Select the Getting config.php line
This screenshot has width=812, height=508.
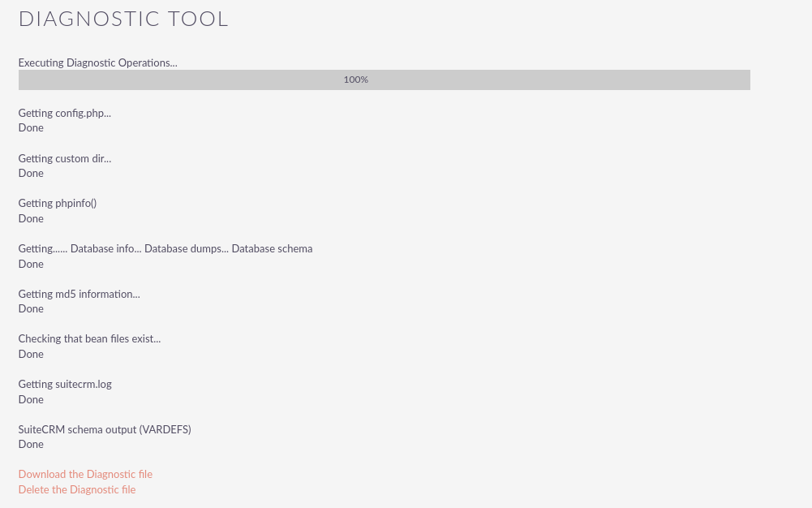point(64,114)
